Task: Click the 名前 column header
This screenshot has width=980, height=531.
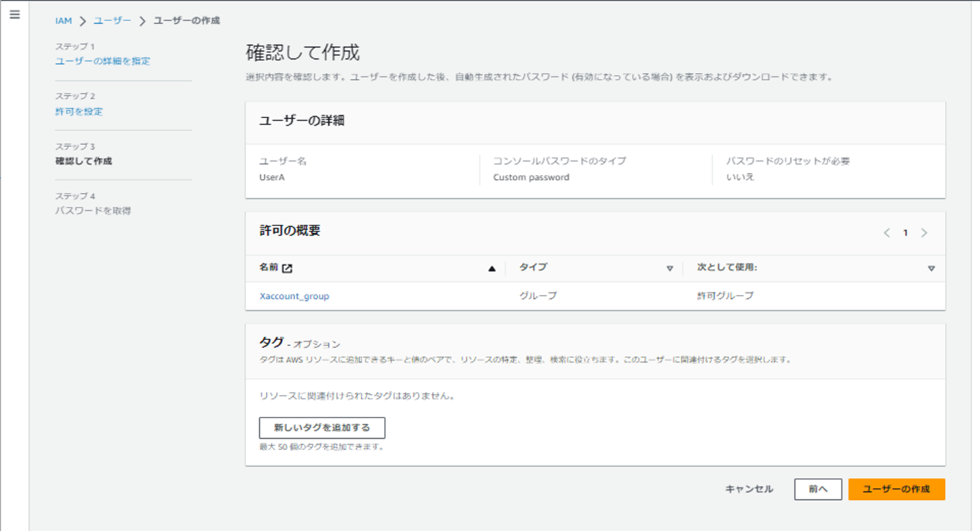Action: coord(269,268)
